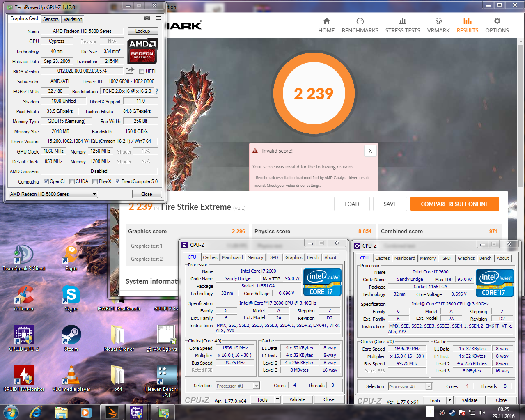Click the SAVE button in 3DMark

[390, 204]
